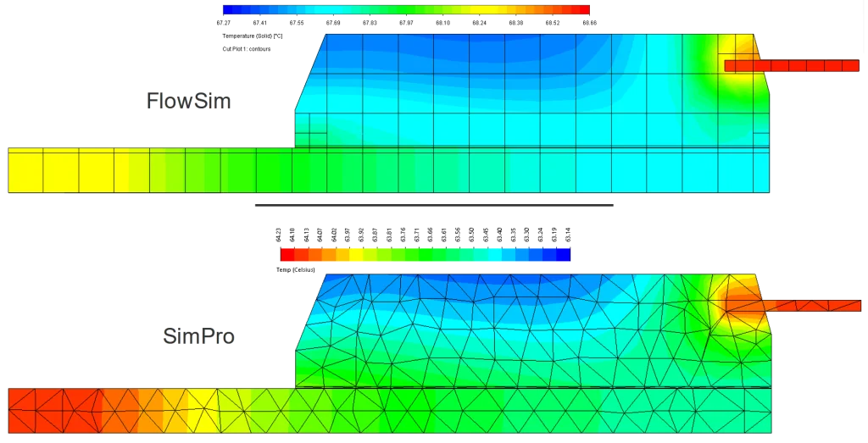This screenshot has height=443, width=868.
Task: Click the 67.97 legend value
Action: click(406, 23)
